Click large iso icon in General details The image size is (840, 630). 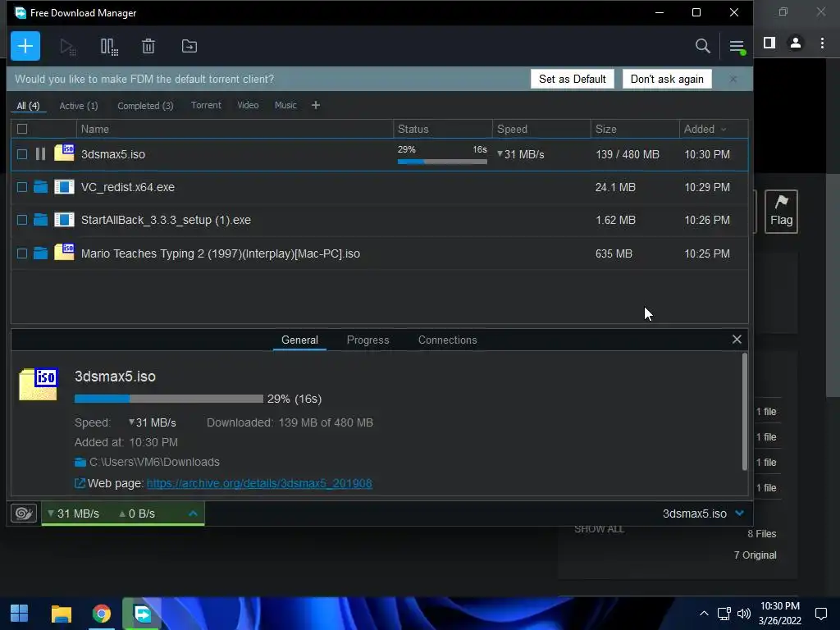coord(38,384)
